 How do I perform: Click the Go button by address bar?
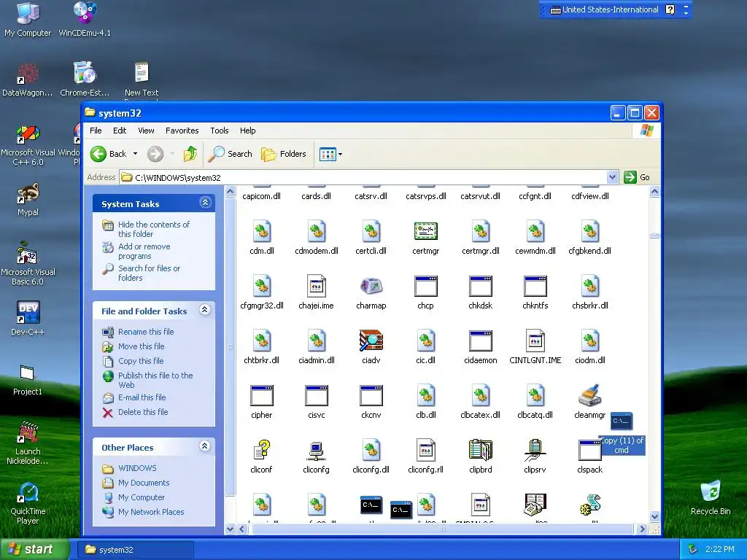637,177
